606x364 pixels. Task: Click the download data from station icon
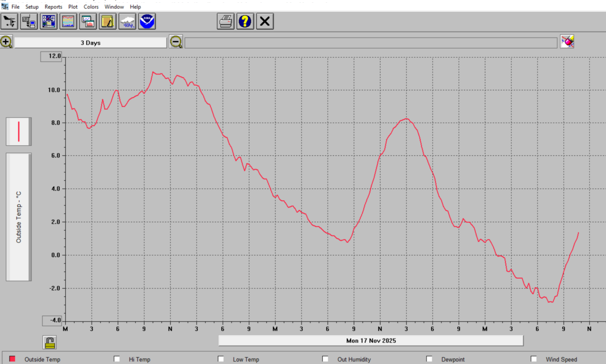[29, 21]
